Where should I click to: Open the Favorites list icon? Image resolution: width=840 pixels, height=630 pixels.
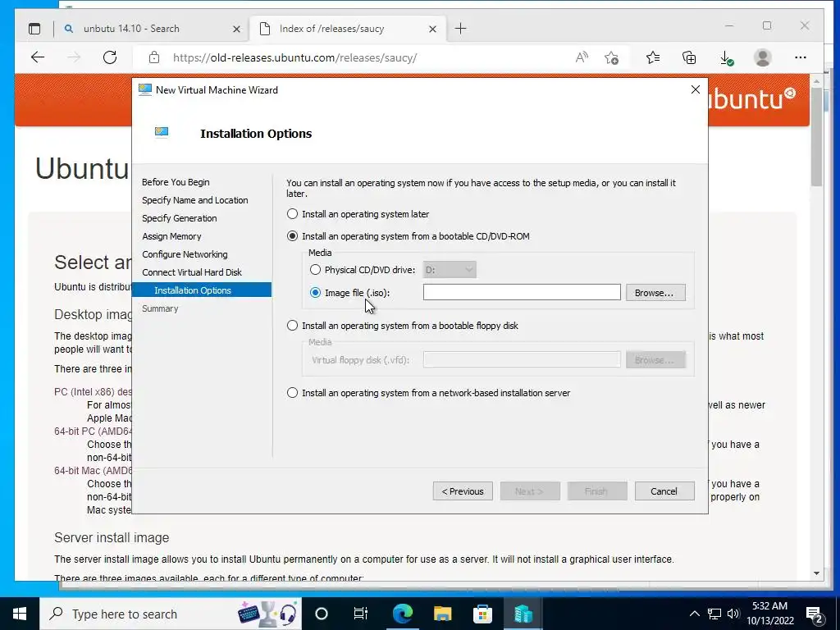[x=652, y=57]
